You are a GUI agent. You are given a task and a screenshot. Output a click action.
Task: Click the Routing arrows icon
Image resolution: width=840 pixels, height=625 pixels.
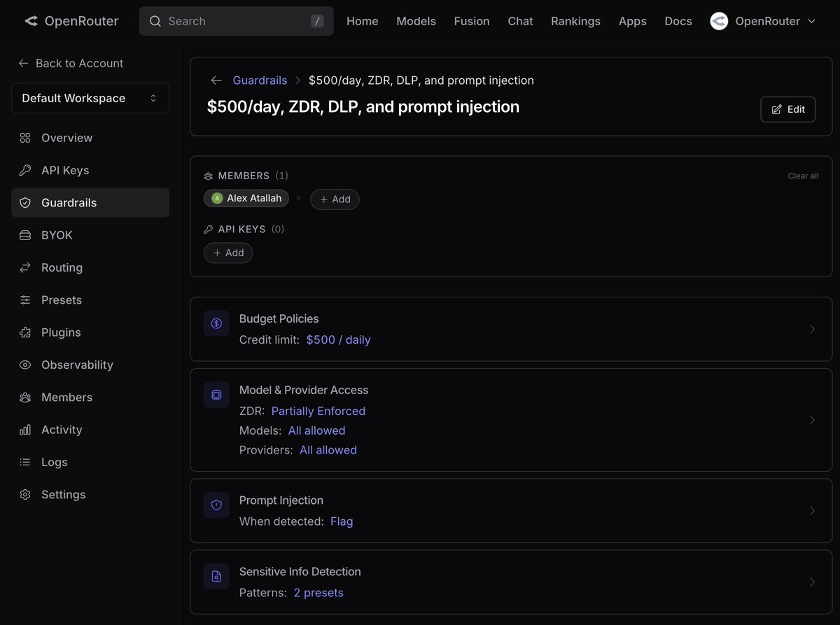pos(25,267)
